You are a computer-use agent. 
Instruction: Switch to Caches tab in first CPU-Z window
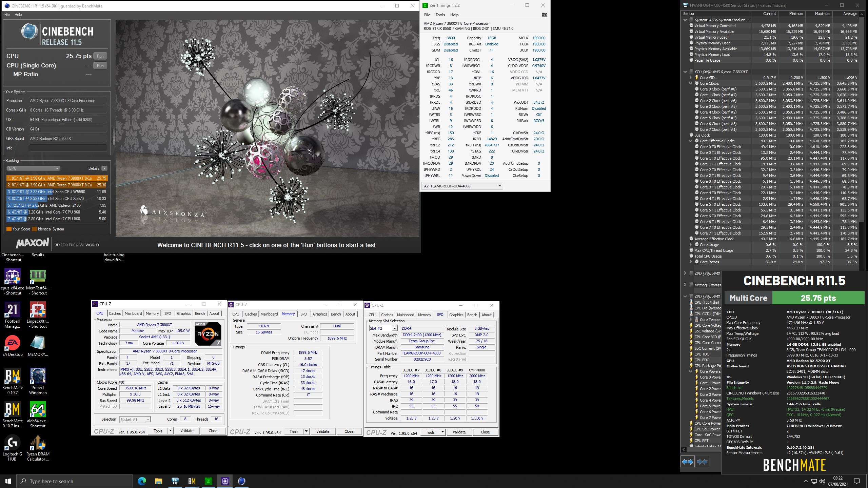click(115, 313)
